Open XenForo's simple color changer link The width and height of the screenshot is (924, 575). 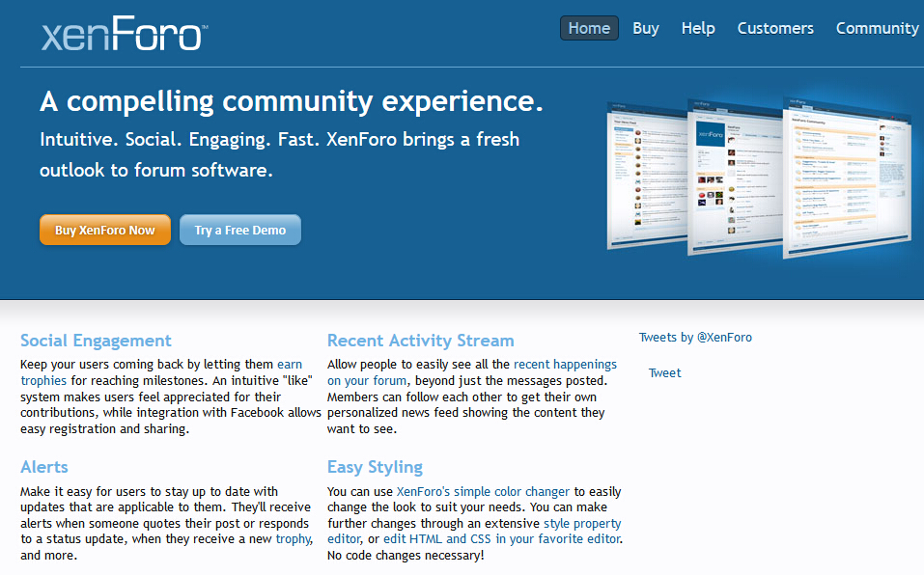pyautogui.click(x=483, y=491)
